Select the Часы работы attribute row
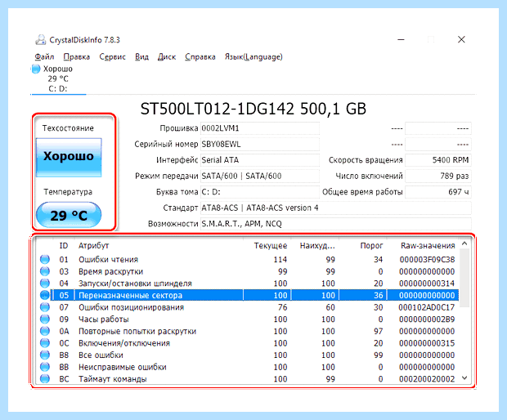This screenshot has height=420, width=507. pos(247,319)
